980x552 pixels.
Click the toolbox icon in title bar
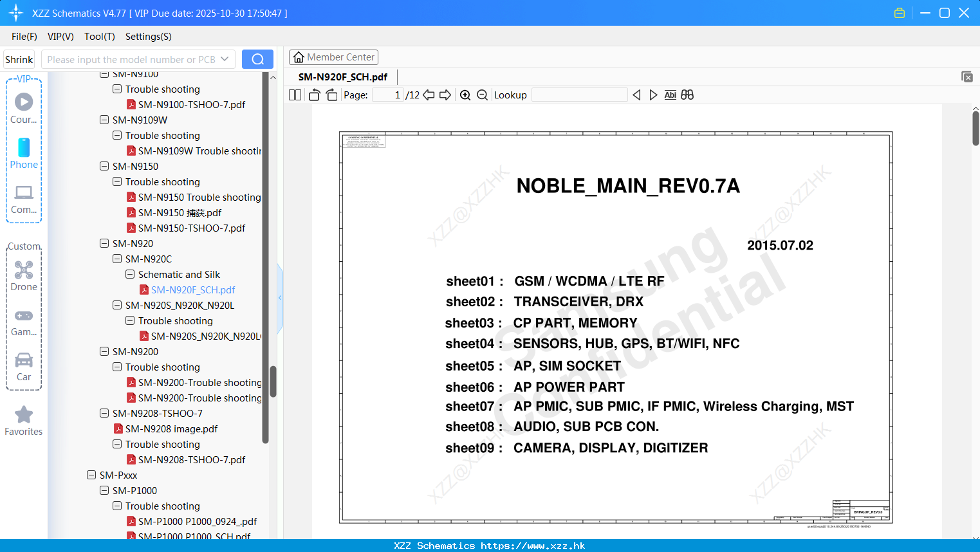click(900, 13)
